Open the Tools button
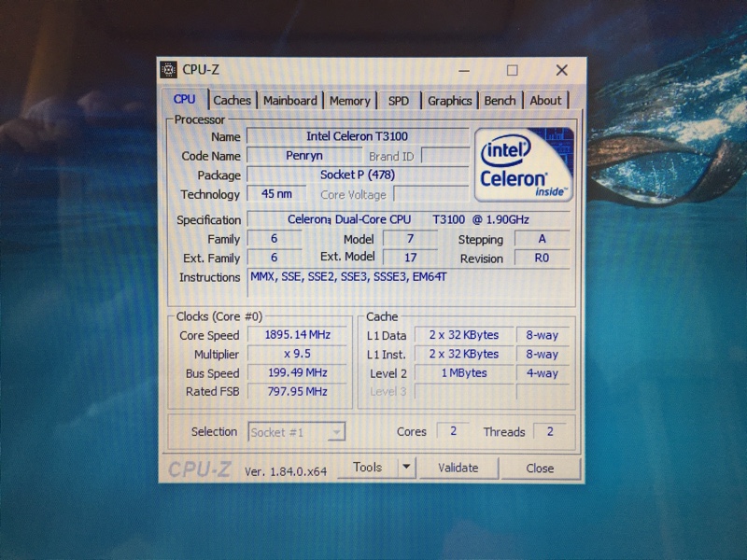747x560 pixels. (x=367, y=468)
